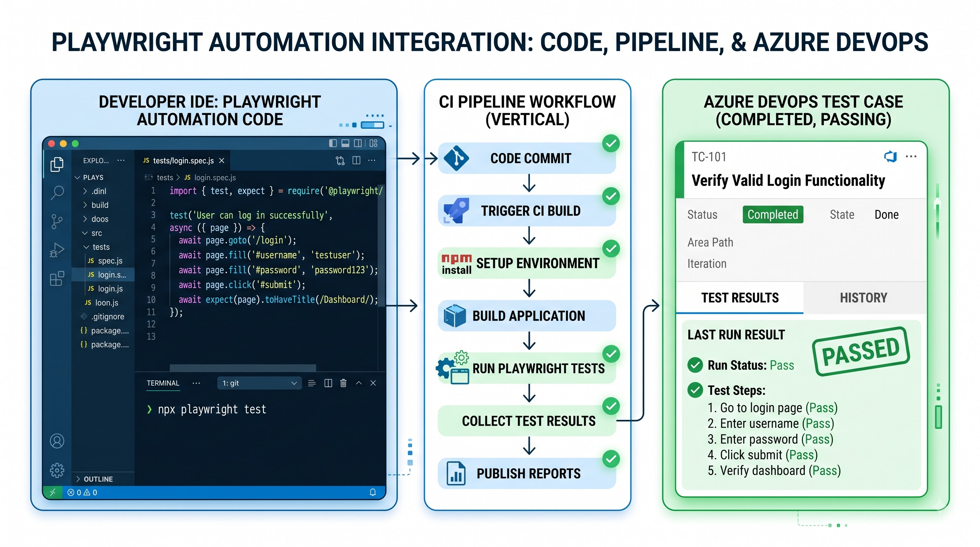Click the errors count icon in status bar
Image resolution: width=980 pixels, height=547 pixels.
pyautogui.click(x=71, y=493)
